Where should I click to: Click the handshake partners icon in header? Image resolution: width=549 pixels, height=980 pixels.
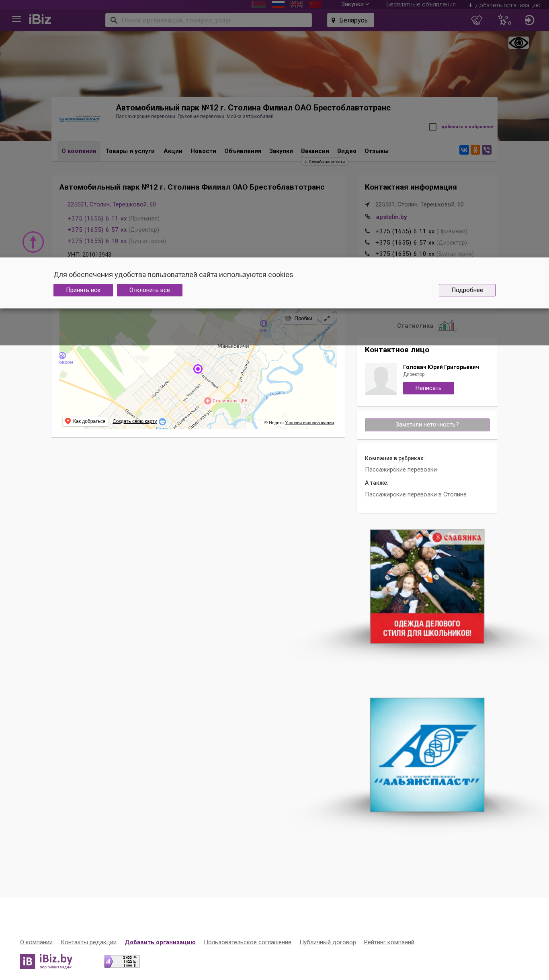click(477, 20)
